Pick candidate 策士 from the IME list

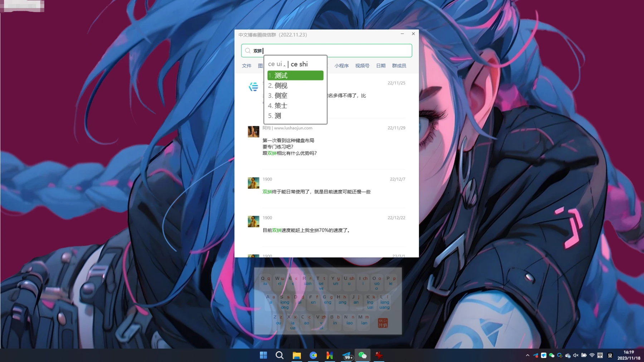[281, 106]
